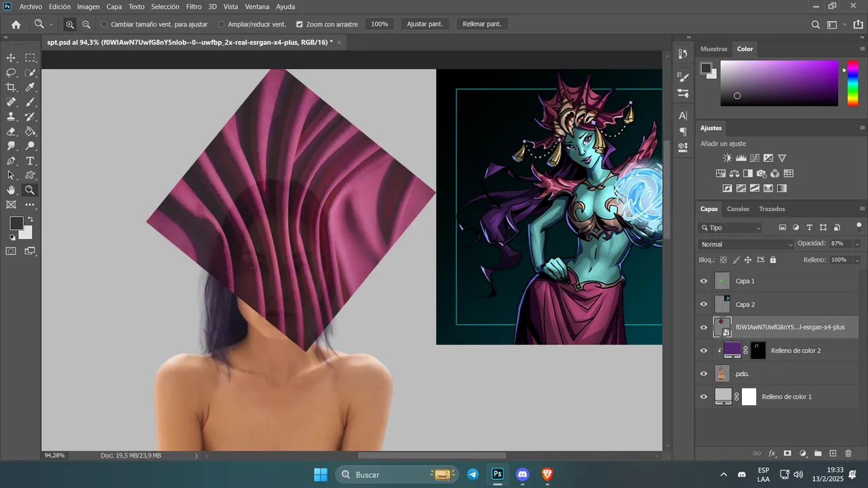Switch to the Trazados tab
The height and width of the screenshot is (488, 868).
[772, 209]
